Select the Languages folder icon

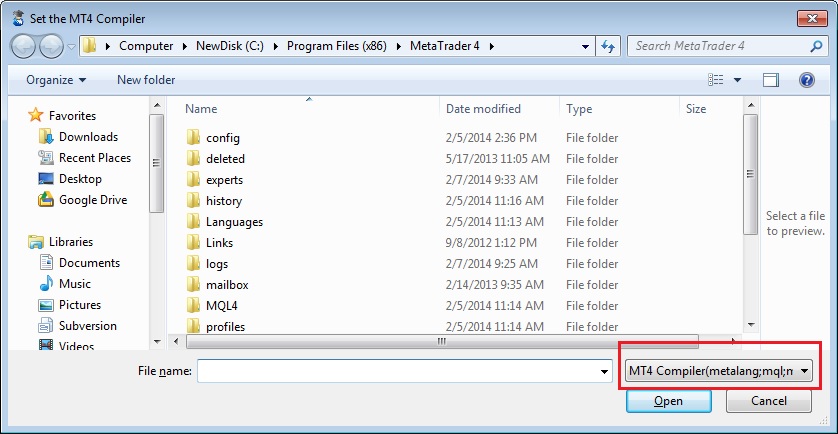coord(193,221)
